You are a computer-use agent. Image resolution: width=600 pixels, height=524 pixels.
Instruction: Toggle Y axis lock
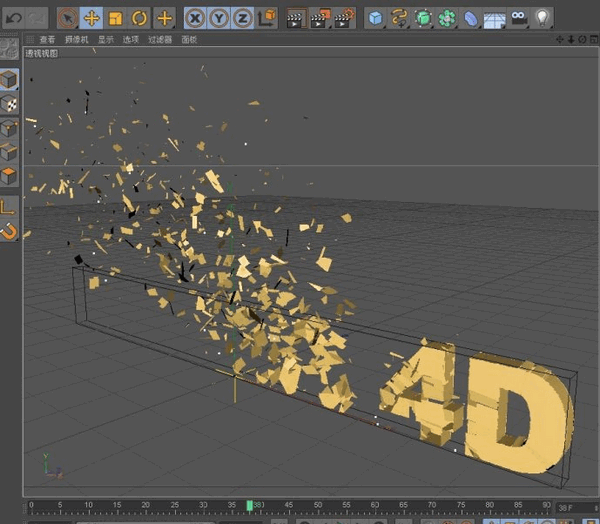pos(219,17)
